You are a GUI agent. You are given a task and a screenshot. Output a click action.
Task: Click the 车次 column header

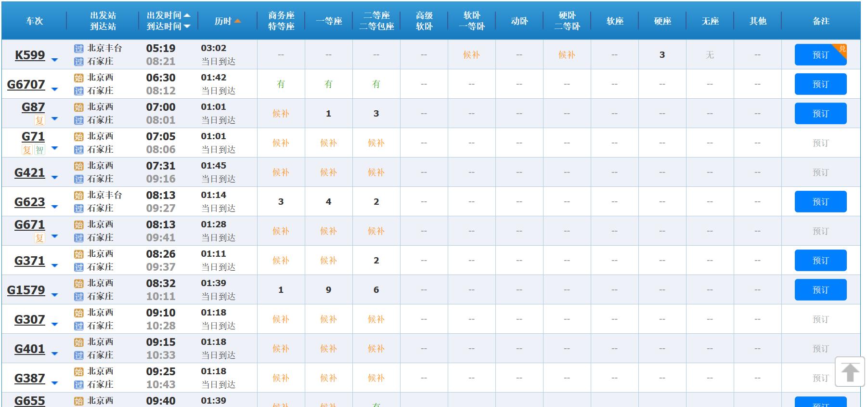pyautogui.click(x=34, y=21)
